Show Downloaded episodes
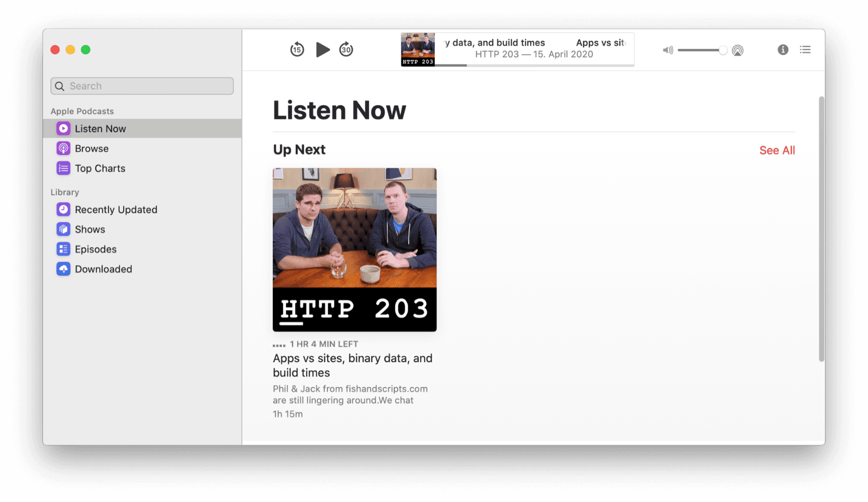868x502 pixels. point(104,268)
